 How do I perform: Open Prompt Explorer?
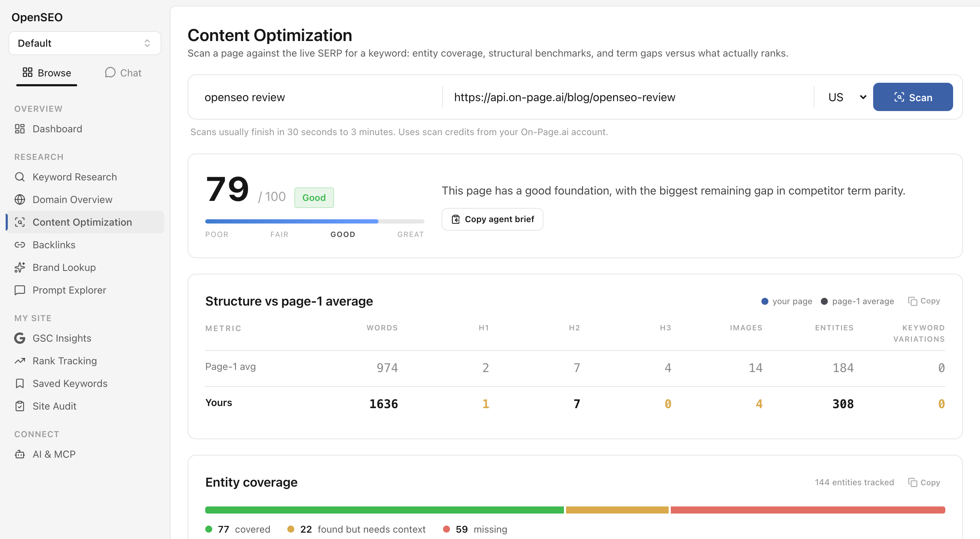point(85,290)
